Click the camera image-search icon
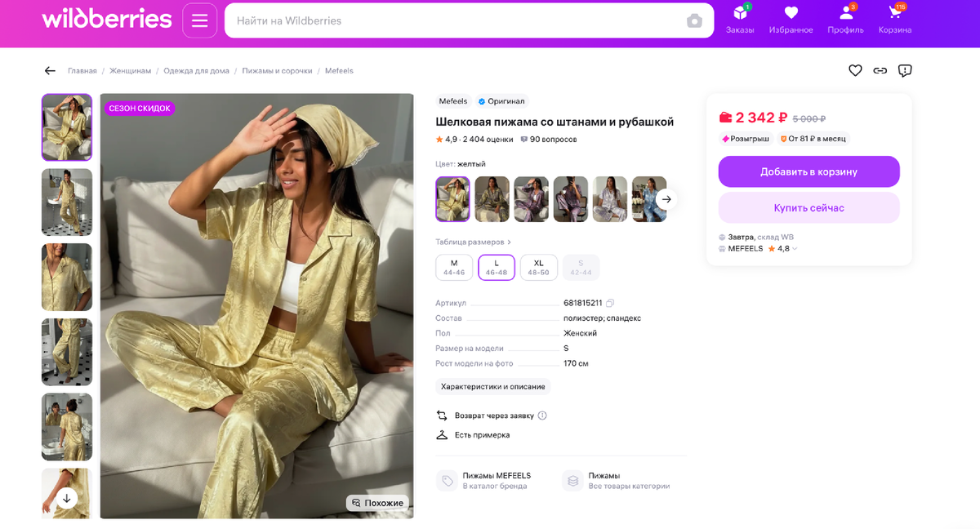This screenshot has width=980, height=529. tap(694, 21)
